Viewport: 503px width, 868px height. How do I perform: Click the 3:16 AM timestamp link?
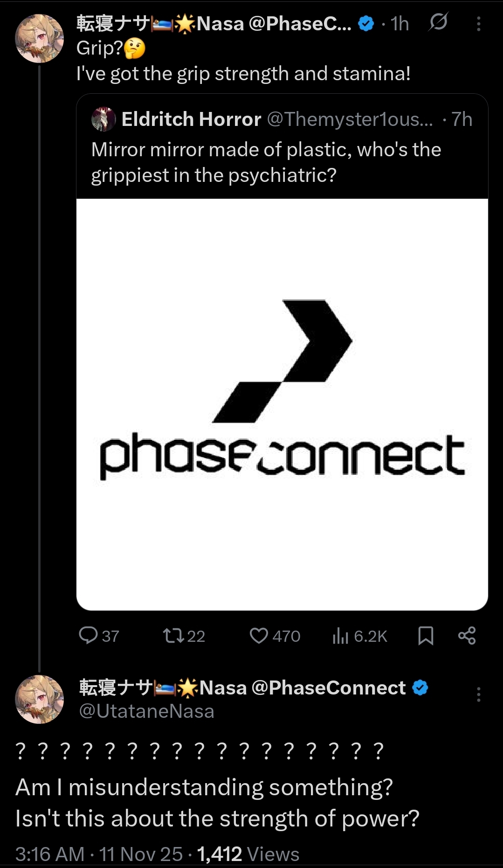pyautogui.click(x=50, y=854)
